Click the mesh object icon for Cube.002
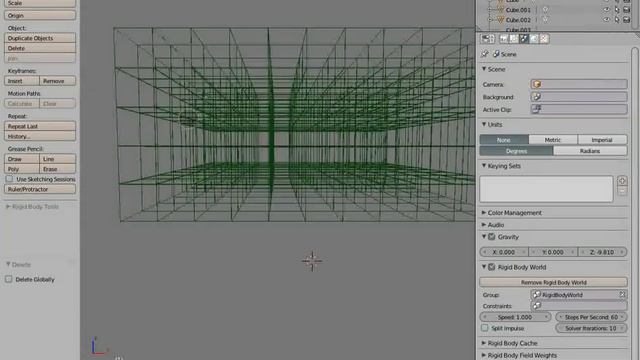The width and height of the screenshot is (640, 360). (x=500, y=20)
